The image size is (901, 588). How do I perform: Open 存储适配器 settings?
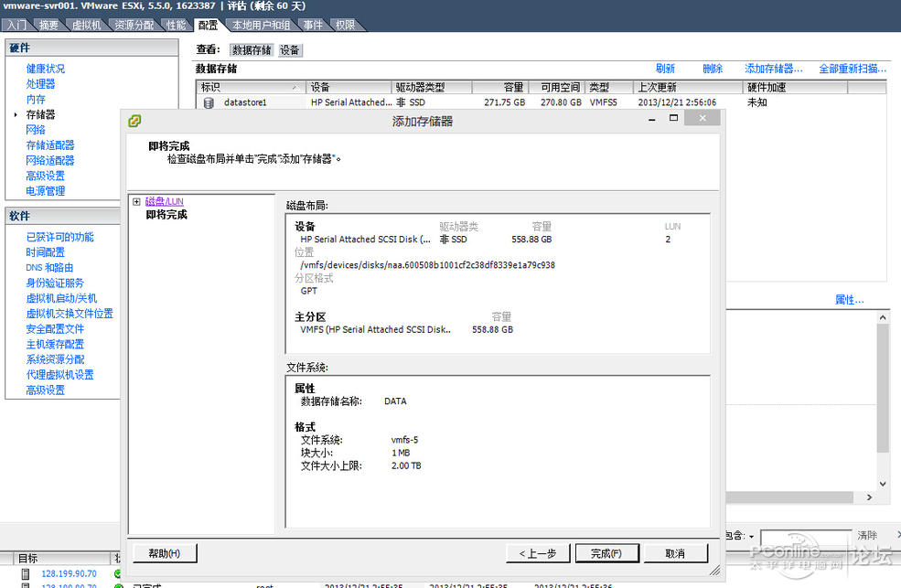tap(50, 145)
